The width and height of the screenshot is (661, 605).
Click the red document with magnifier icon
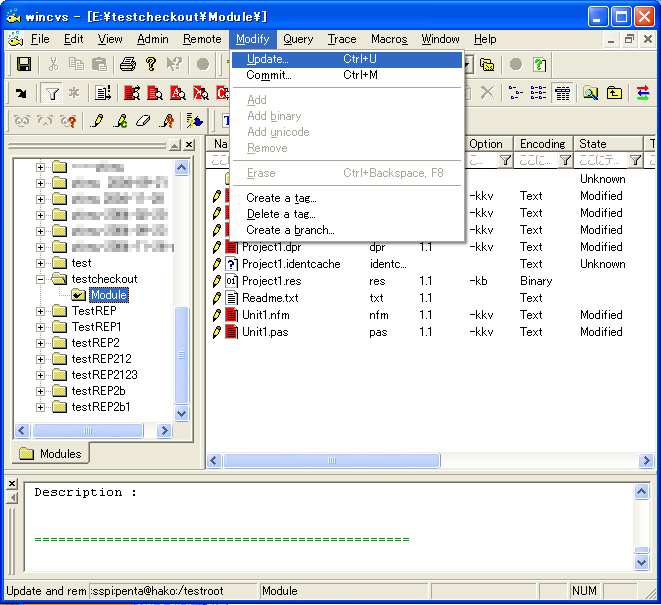click(x=155, y=93)
